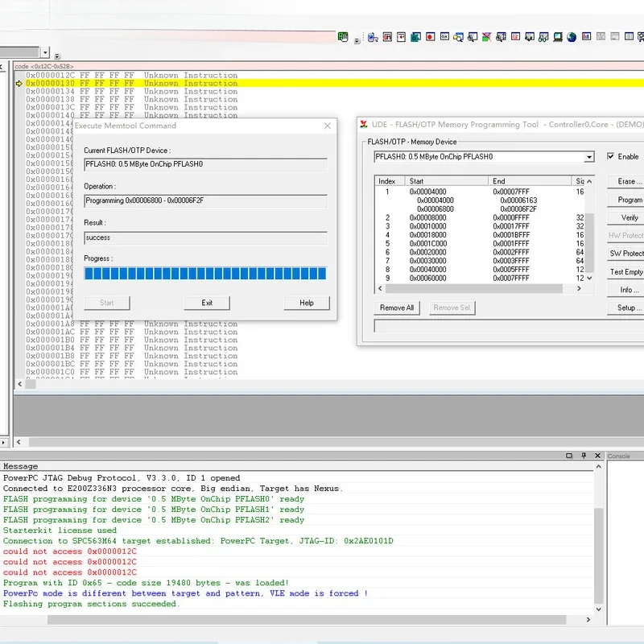Image resolution: width=644 pixels, height=644 pixels.
Task: Click the Verify button
Action: [629, 217]
